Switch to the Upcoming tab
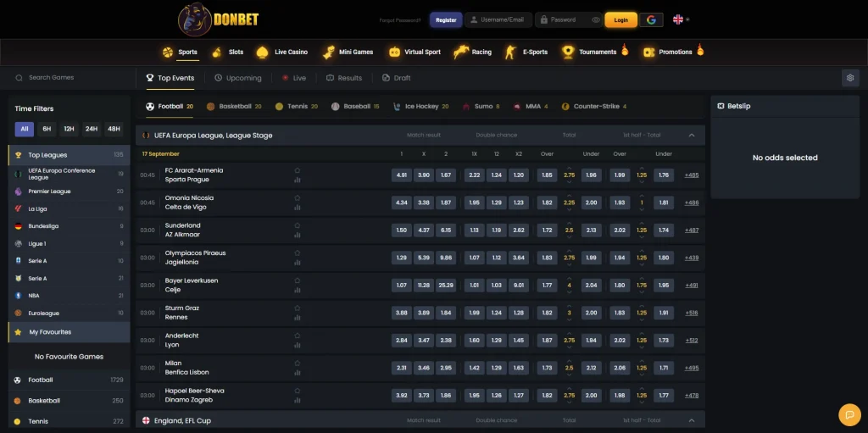The width and height of the screenshot is (868, 433). tap(238, 78)
